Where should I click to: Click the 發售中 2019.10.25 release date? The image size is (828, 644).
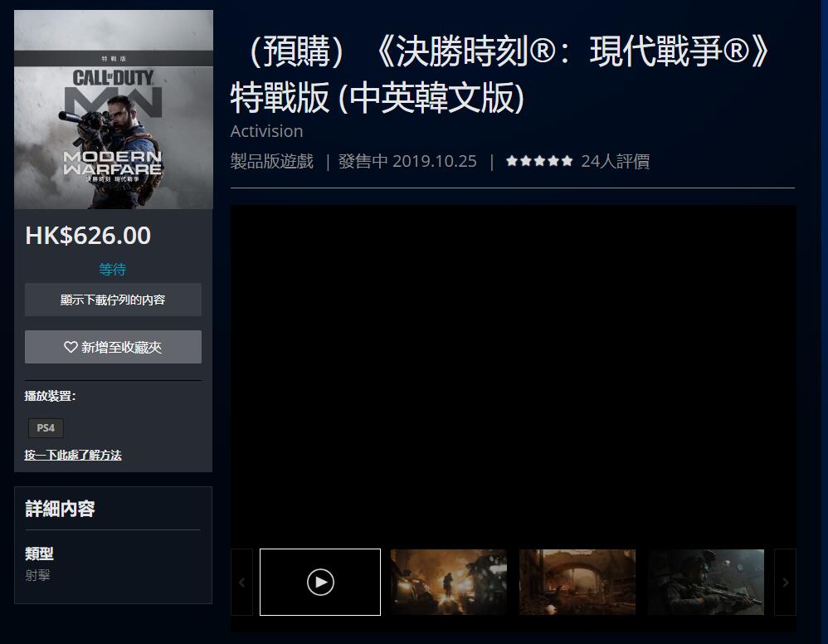[x=407, y=161]
